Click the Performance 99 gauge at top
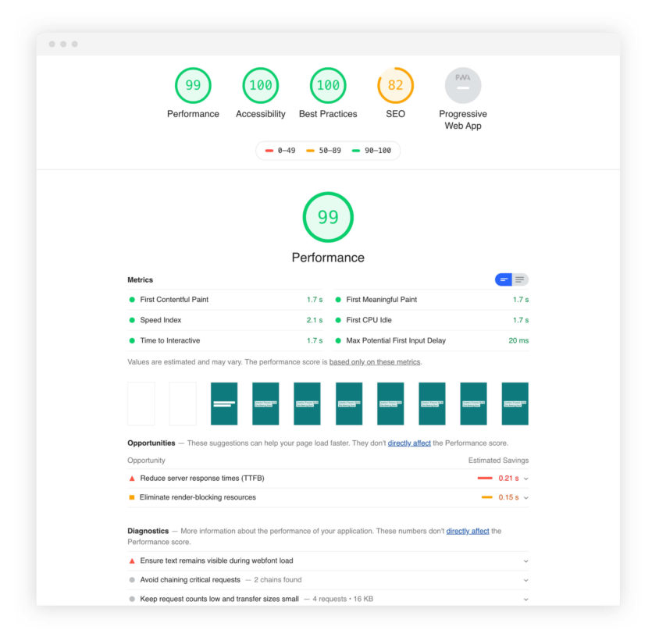Viewport: 659px width, 644px height. tap(193, 85)
